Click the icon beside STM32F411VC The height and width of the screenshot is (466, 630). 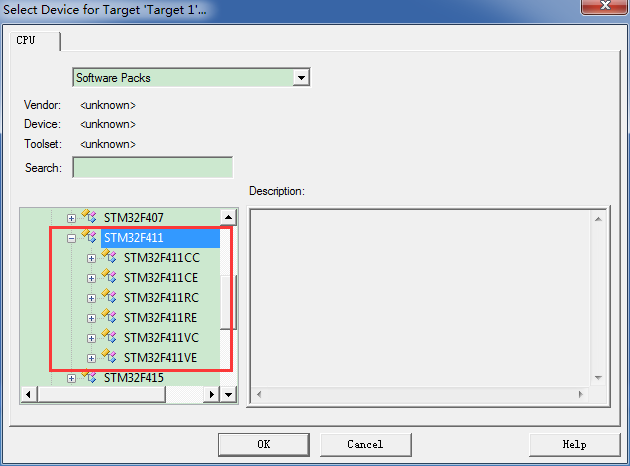tap(109, 337)
